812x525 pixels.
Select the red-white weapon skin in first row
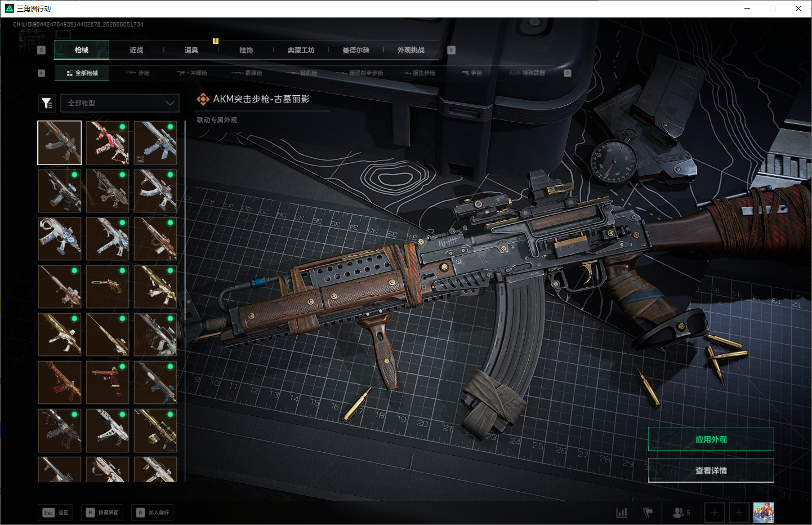tap(108, 143)
